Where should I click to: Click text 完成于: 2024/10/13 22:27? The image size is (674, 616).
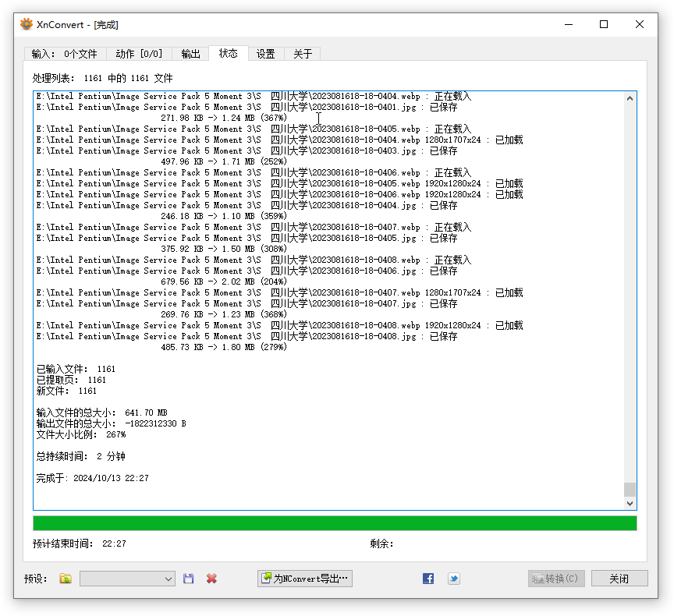tap(92, 478)
